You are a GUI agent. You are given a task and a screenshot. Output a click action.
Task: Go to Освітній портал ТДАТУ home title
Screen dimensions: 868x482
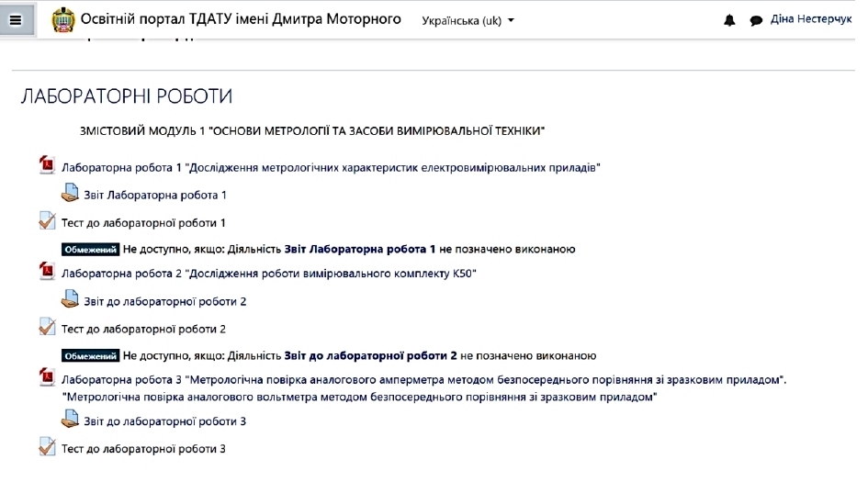241,18
